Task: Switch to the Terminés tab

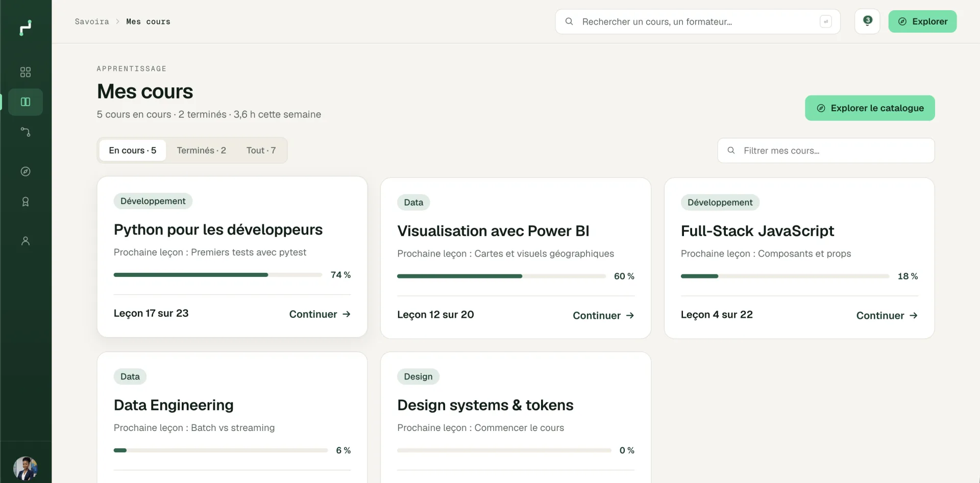Action: (201, 150)
